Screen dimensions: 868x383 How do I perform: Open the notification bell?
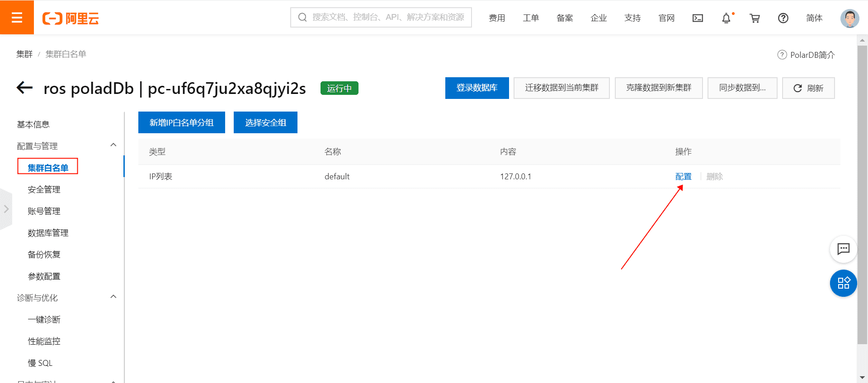[726, 18]
